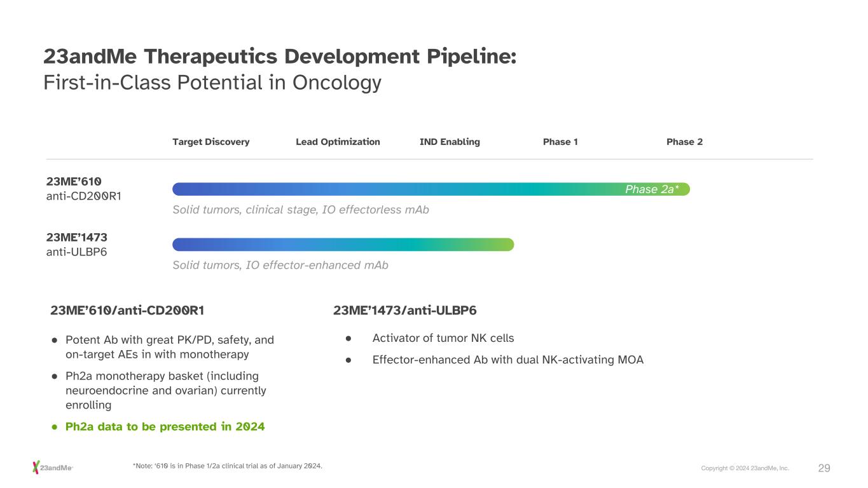Click the Copyright 2024 23andMe notice

745,468
